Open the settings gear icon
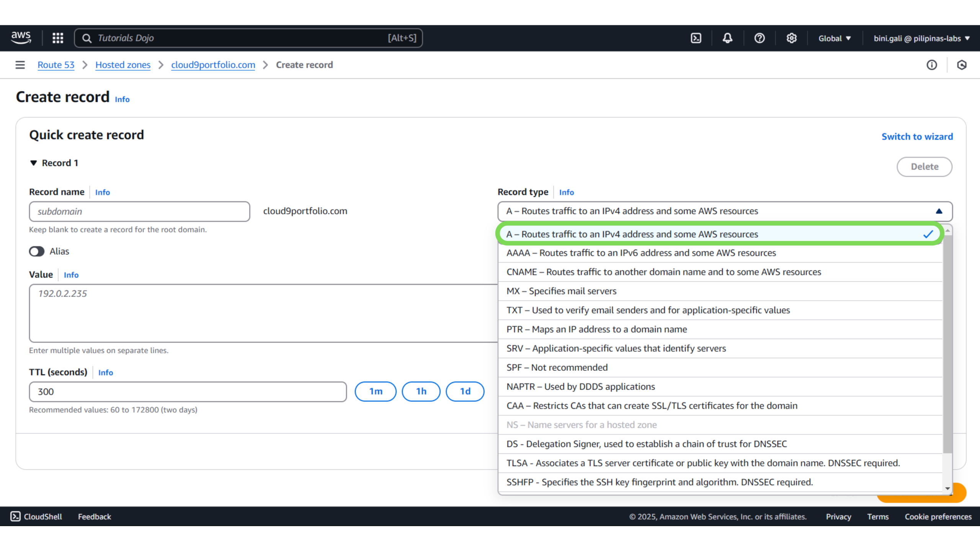 [x=791, y=38]
